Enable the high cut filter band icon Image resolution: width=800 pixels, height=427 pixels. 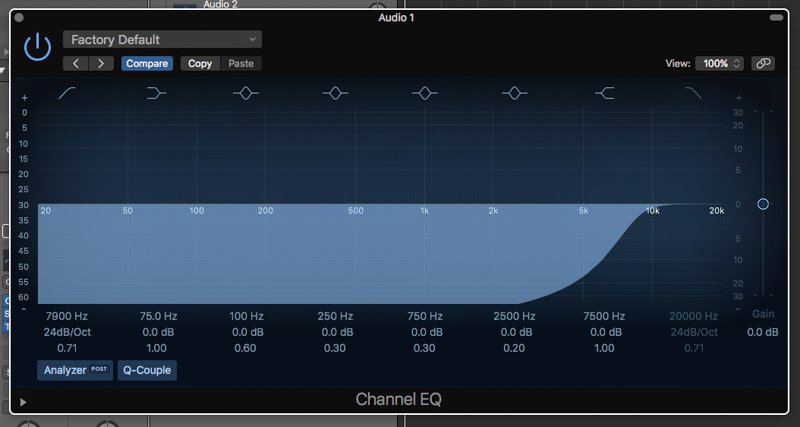(x=693, y=93)
